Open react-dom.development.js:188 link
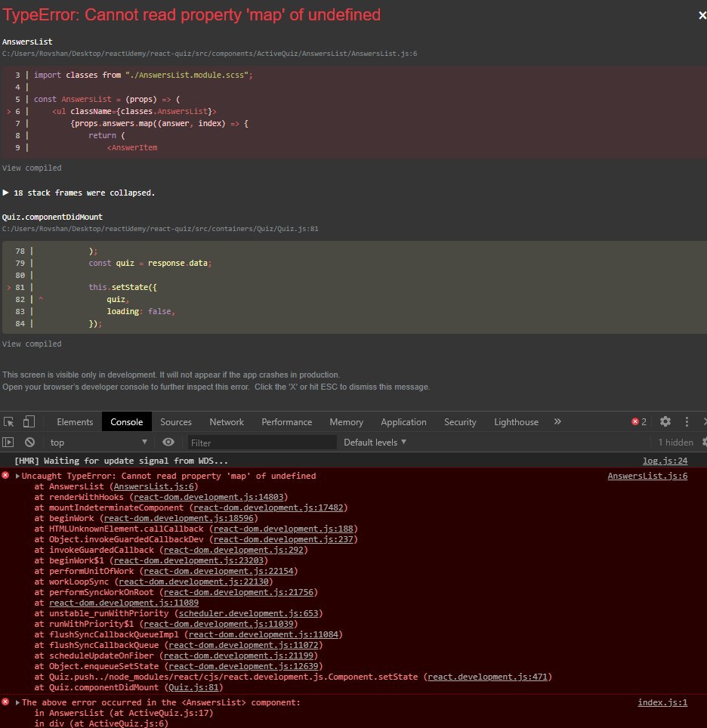 tap(283, 529)
